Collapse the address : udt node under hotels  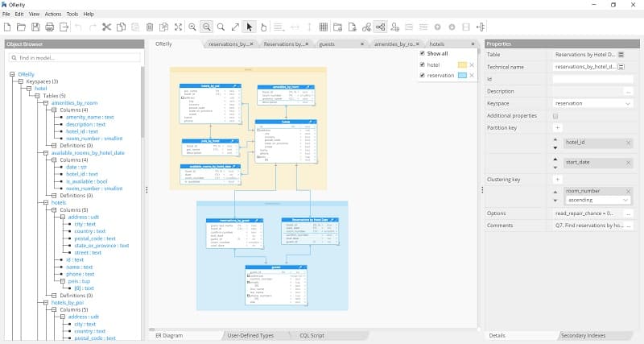(x=63, y=217)
